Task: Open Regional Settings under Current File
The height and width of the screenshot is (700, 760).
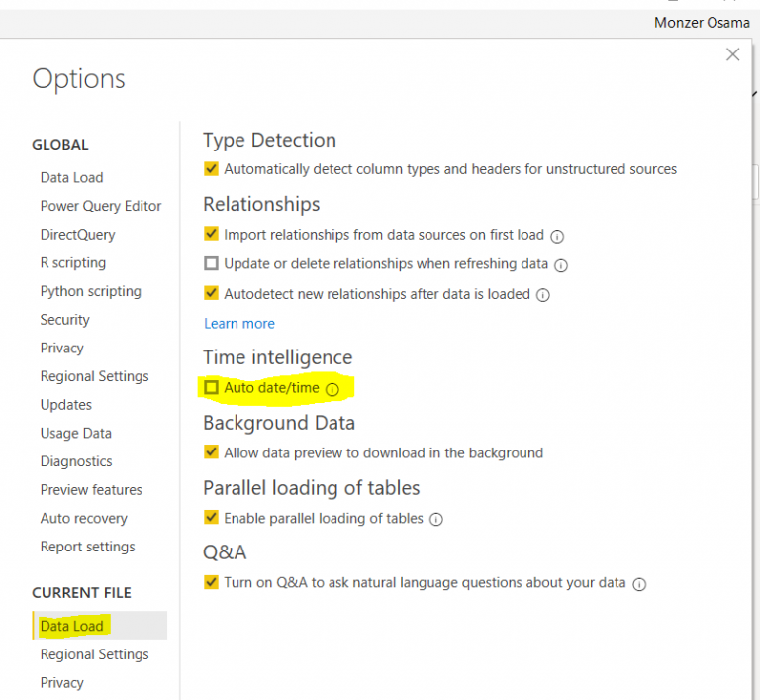Action: [x=95, y=654]
